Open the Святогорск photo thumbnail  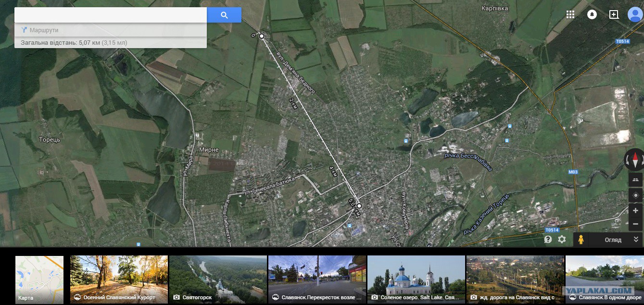(x=218, y=280)
